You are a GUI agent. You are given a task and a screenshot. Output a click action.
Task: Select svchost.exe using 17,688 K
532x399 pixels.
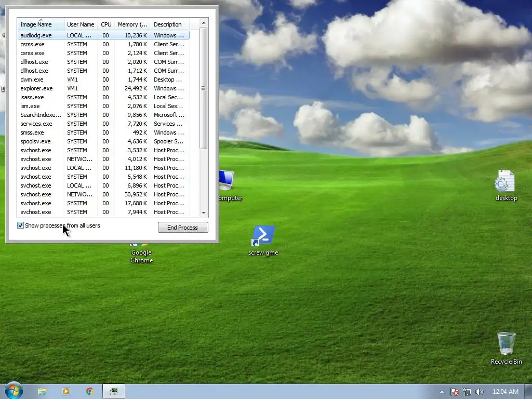coord(103,203)
